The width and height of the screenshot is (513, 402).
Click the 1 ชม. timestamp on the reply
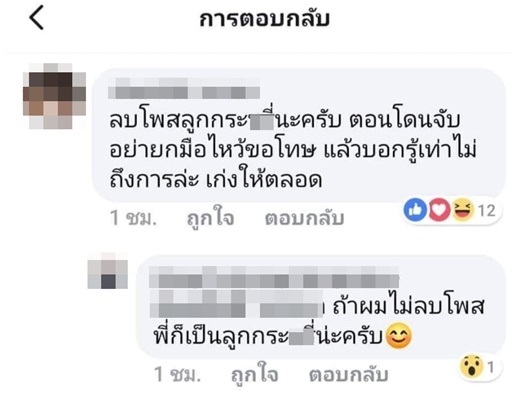coord(178,375)
